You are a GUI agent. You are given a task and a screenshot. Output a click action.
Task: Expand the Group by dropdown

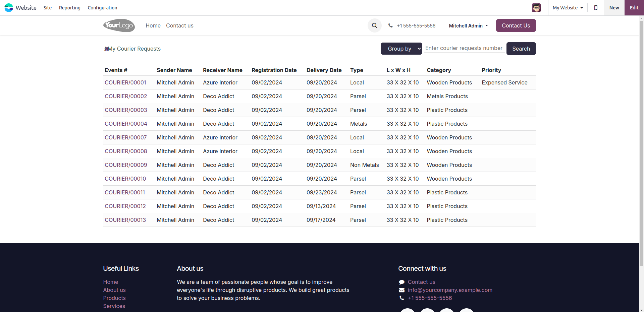coord(401,49)
